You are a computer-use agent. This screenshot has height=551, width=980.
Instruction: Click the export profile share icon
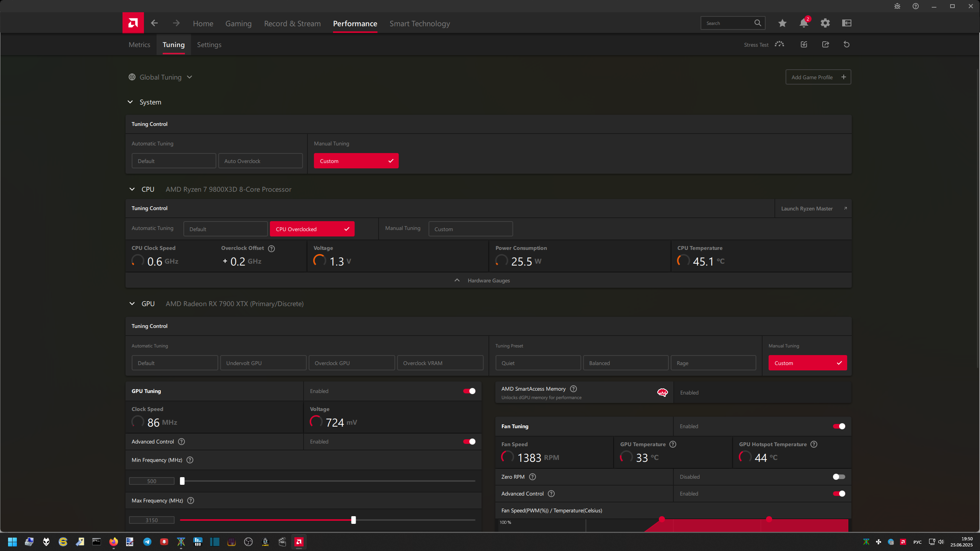tap(825, 44)
